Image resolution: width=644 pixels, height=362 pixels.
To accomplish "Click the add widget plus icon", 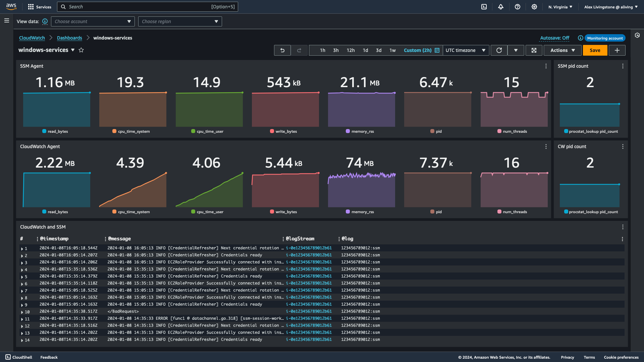I will [x=618, y=50].
